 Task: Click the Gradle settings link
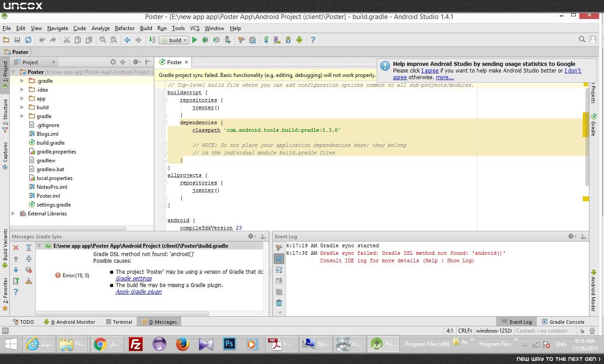click(x=134, y=279)
